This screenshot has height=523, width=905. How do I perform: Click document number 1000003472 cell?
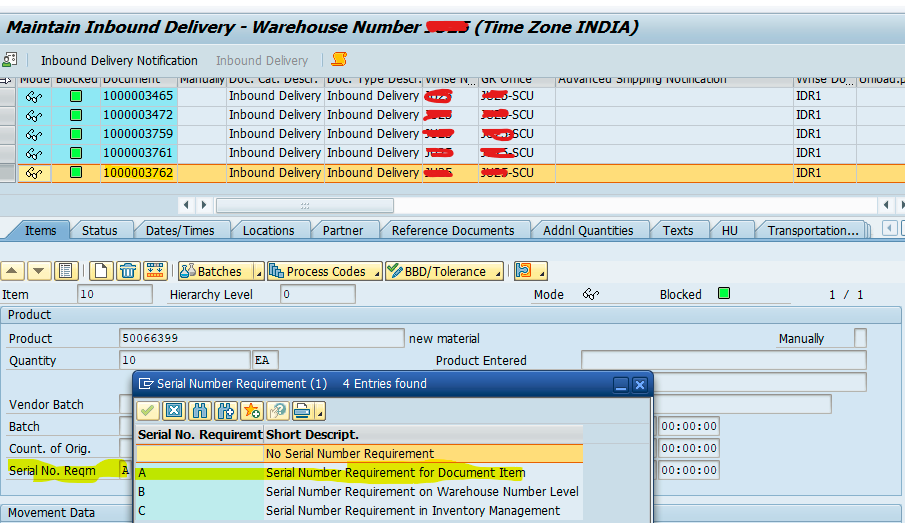click(x=138, y=115)
